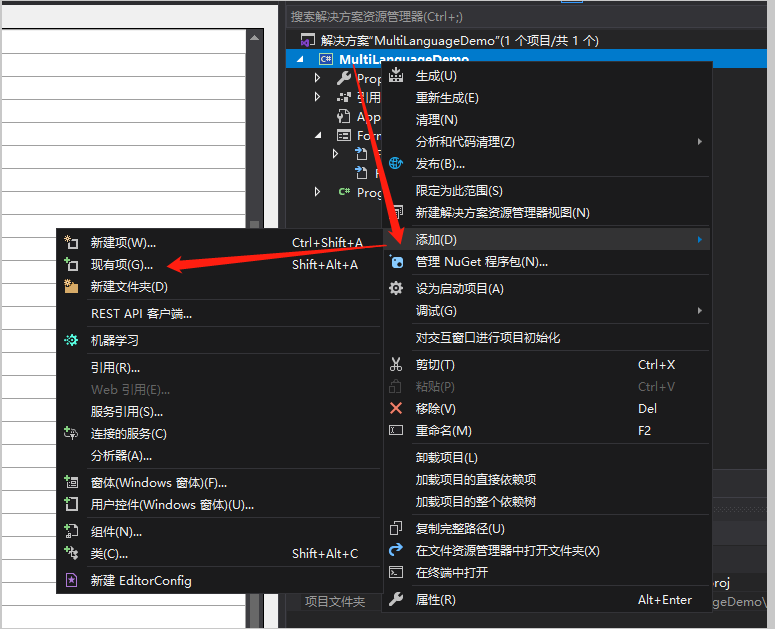Click the C# project icon for MultiLanguageDemo
775x629 pixels.
coord(326,59)
